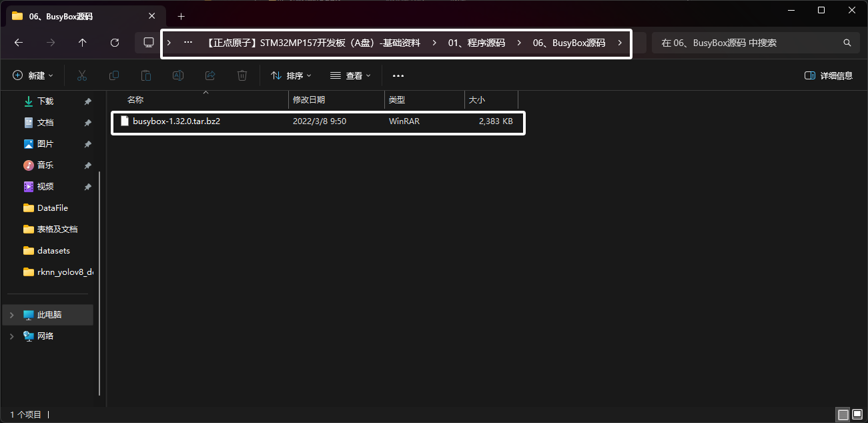
Task: Show hidden breadcrumb path ellipsis
Action: pyautogui.click(x=188, y=43)
